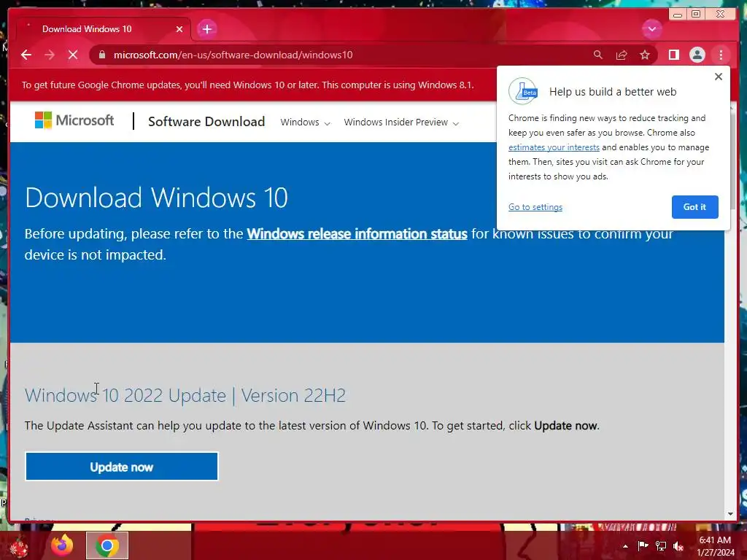Open Firefox from the taskbar

coord(63,545)
